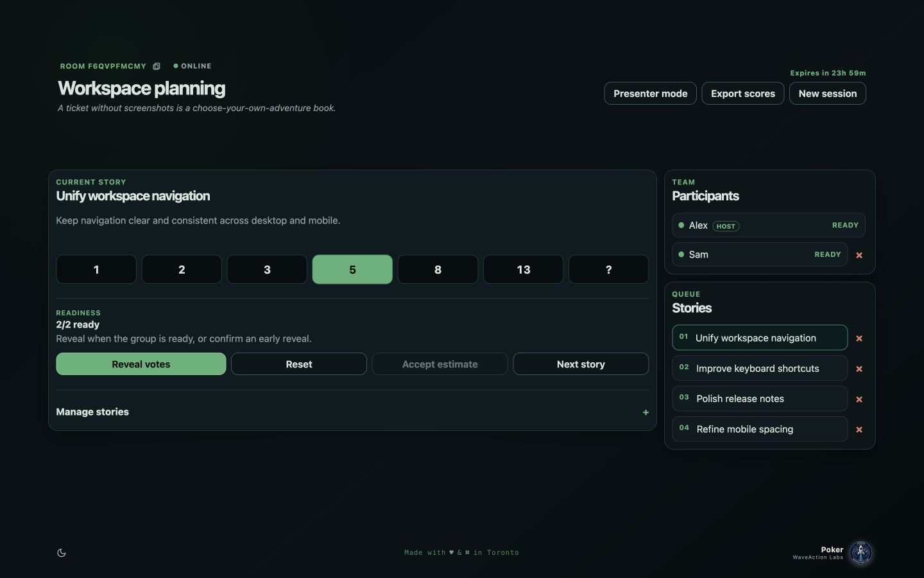Start a New session
The height and width of the screenshot is (578, 924).
828,94
